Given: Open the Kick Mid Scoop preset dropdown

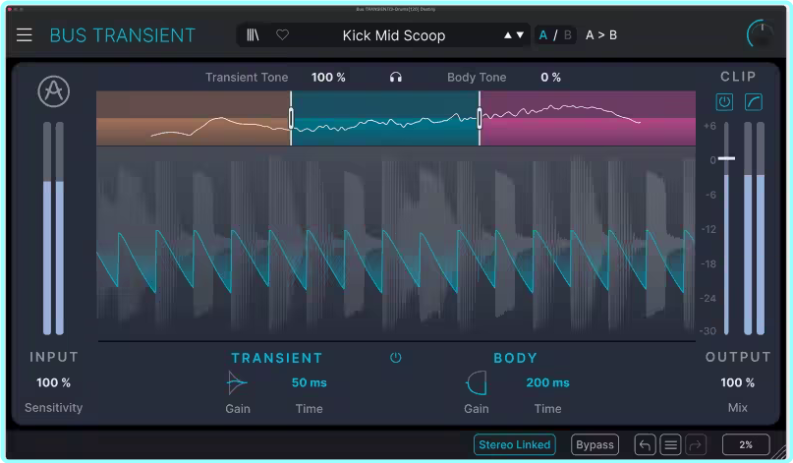Looking at the screenshot, I should coord(394,35).
